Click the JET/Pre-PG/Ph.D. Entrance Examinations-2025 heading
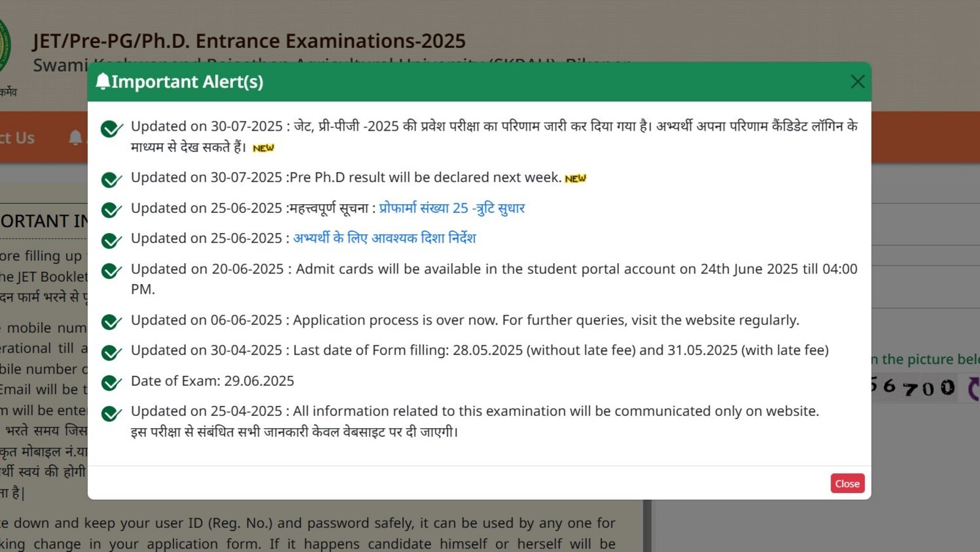 coord(249,40)
